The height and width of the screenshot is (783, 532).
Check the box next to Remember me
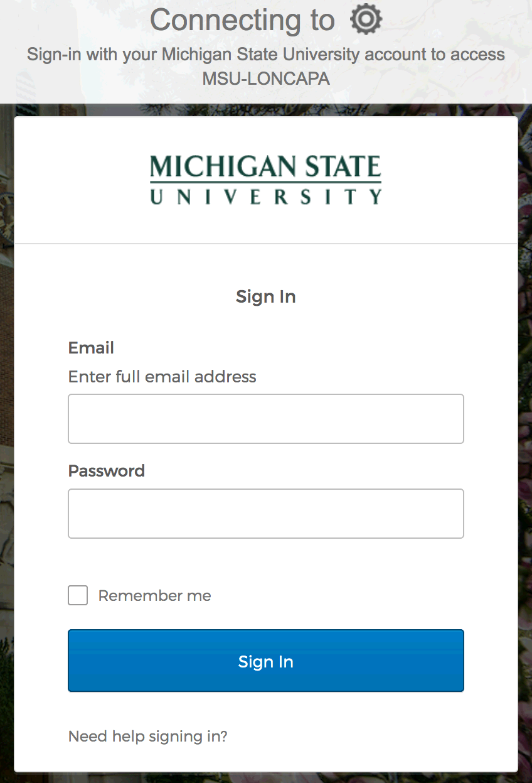click(77, 595)
